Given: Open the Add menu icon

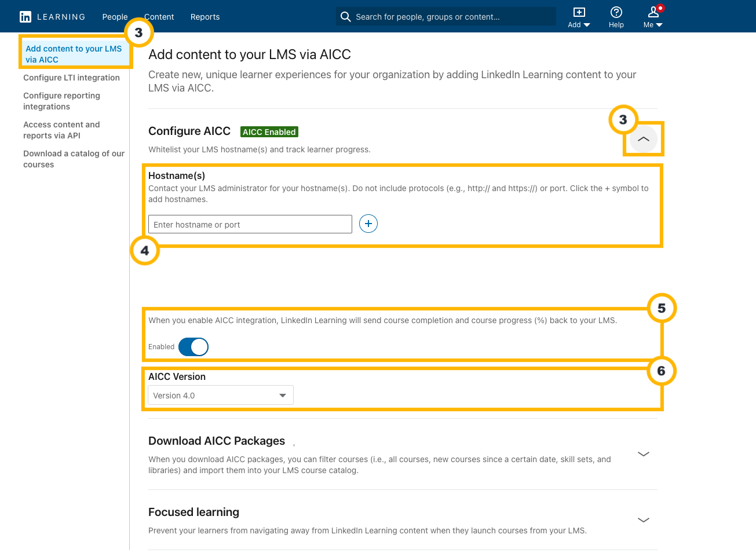Looking at the screenshot, I should coord(579,17).
